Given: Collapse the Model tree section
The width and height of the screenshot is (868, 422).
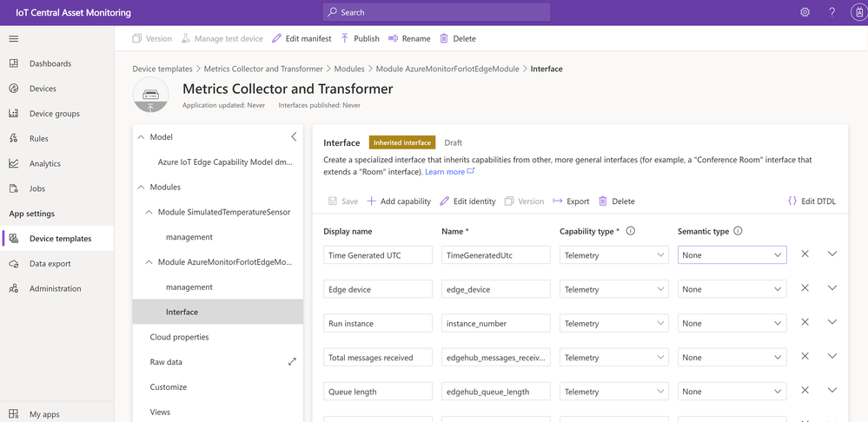Looking at the screenshot, I should (x=140, y=136).
